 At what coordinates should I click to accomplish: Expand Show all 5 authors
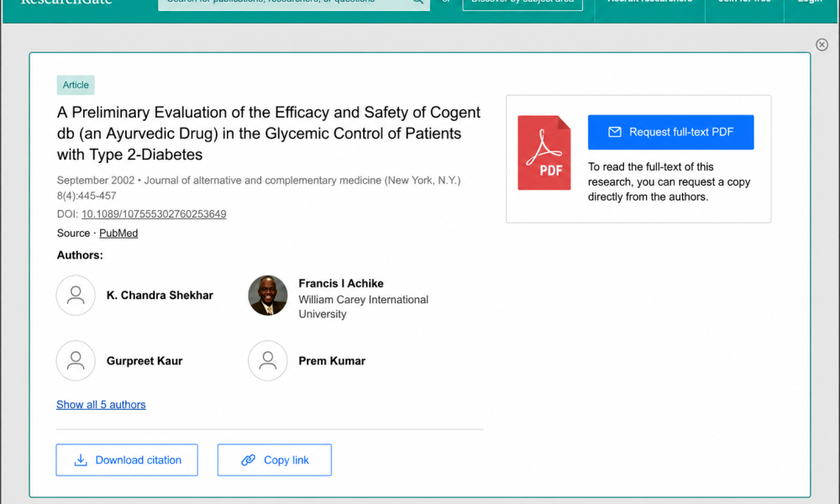tap(101, 404)
